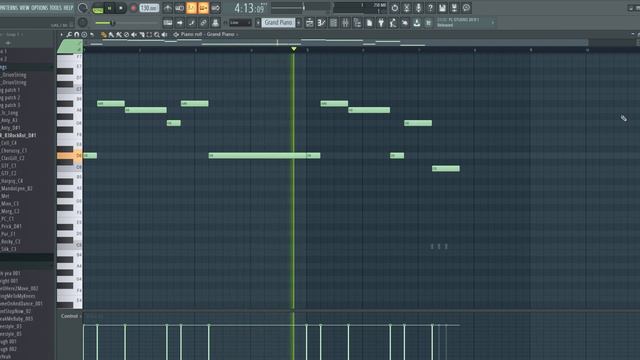Toggle Pattern/Song mode switch
640x360 pixels.
(x=98, y=8)
